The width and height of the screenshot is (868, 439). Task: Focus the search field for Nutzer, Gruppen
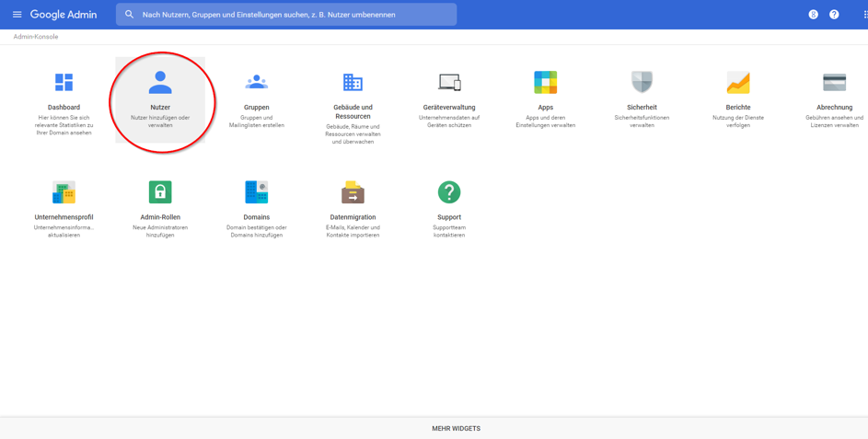click(286, 15)
